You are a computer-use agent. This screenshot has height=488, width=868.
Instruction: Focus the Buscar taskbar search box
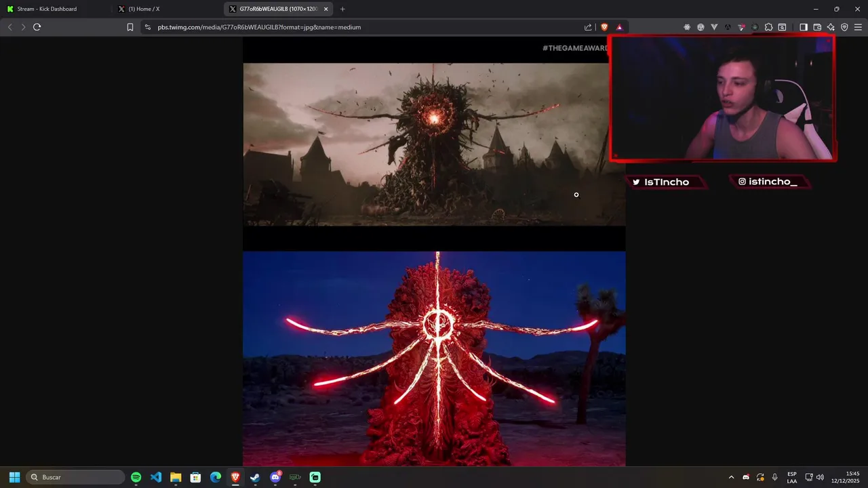pyautogui.click(x=76, y=477)
